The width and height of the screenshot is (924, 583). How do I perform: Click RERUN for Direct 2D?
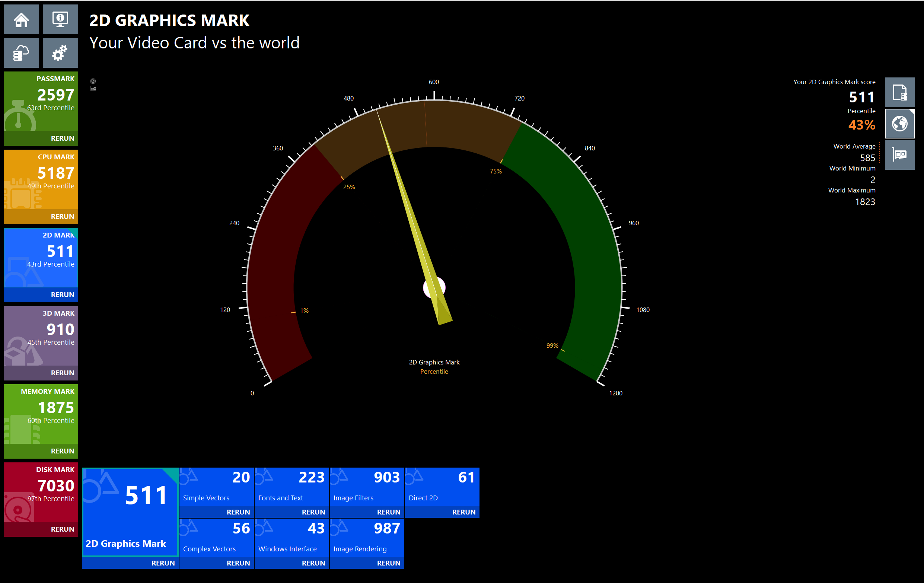coord(464,512)
